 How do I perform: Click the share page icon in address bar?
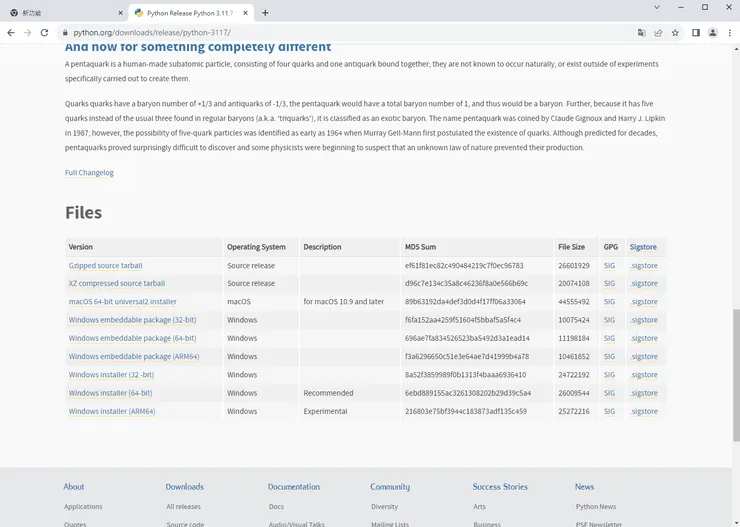(x=658, y=32)
